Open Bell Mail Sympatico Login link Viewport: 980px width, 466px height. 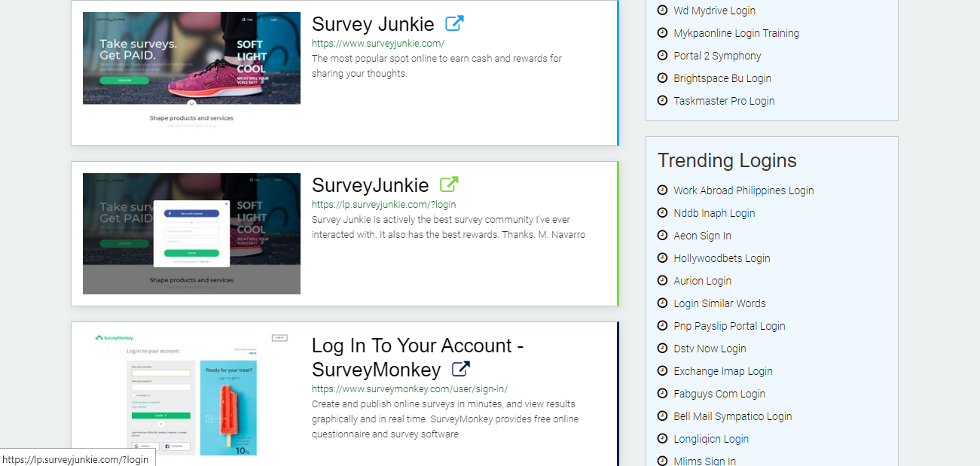(733, 416)
